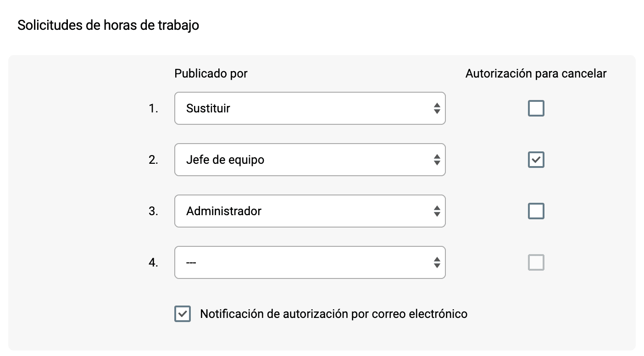
Task: Open the 'Sustituir' dropdown selector
Action: pyautogui.click(x=310, y=108)
